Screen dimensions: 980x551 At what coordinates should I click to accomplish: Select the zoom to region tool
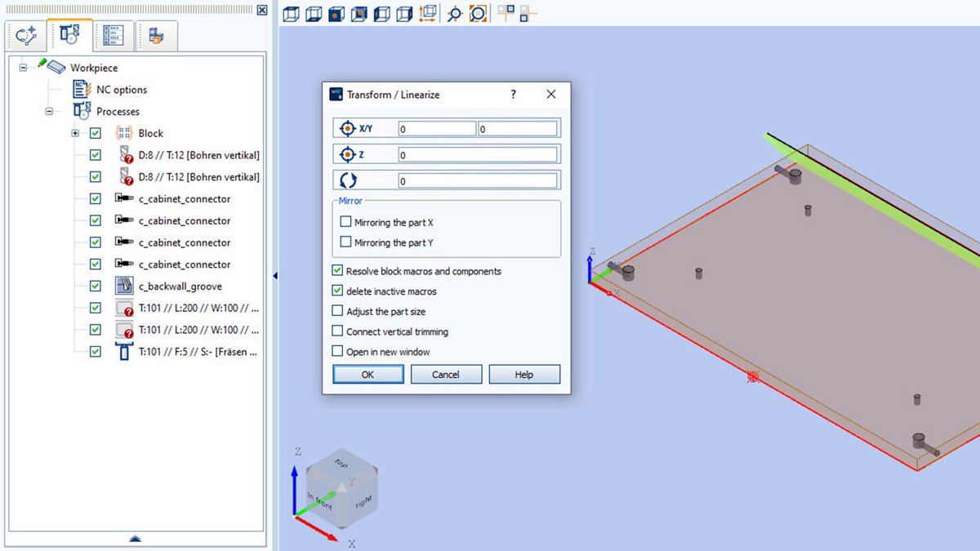(x=476, y=14)
